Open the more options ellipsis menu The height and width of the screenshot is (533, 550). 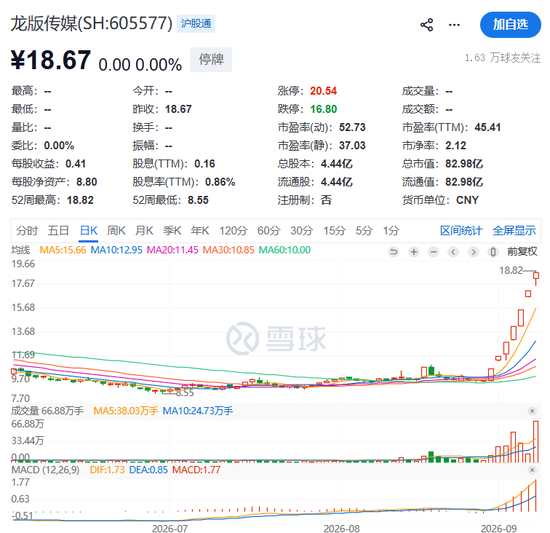[x=454, y=25]
